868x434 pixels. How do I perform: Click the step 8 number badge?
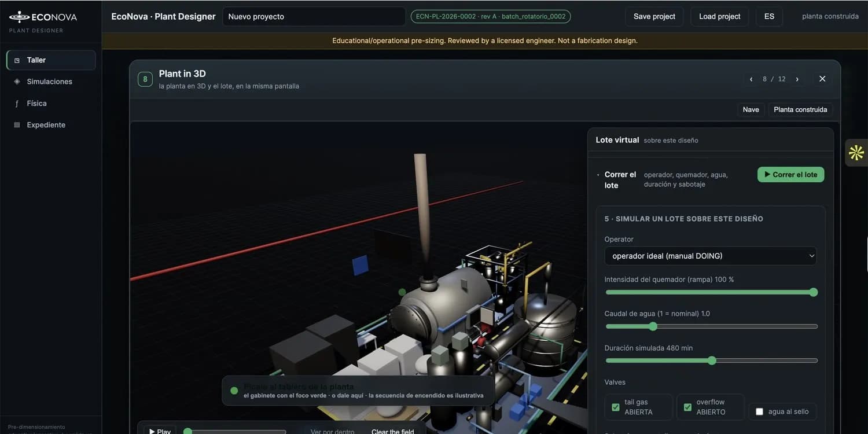click(x=145, y=79)
